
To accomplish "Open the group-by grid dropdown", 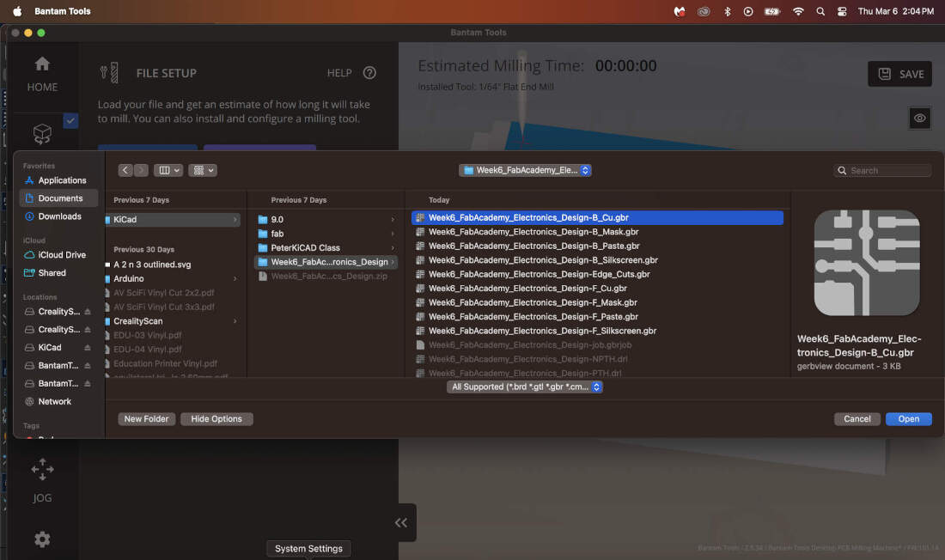I will pyautogui.click(x=203, y=171).
